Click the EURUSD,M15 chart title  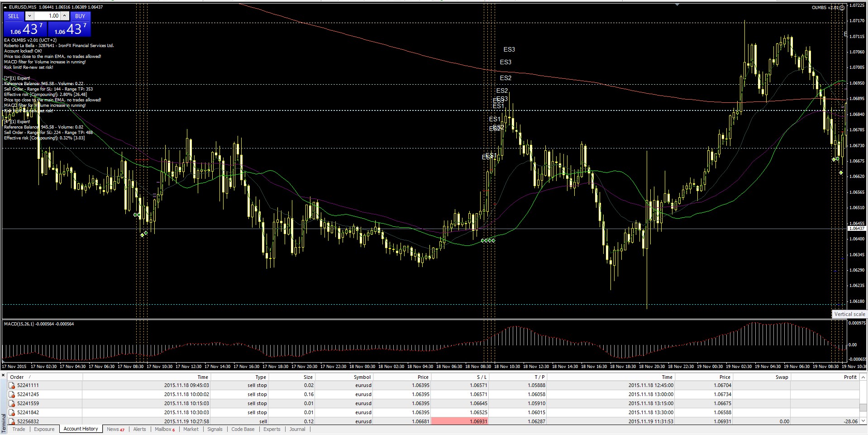point(23,7)
